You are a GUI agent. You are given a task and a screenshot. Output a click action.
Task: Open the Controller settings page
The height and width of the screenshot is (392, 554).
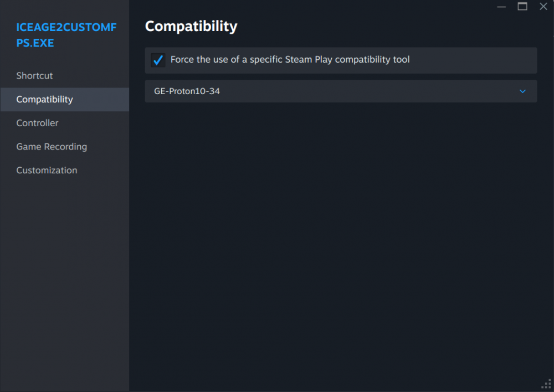37,123
